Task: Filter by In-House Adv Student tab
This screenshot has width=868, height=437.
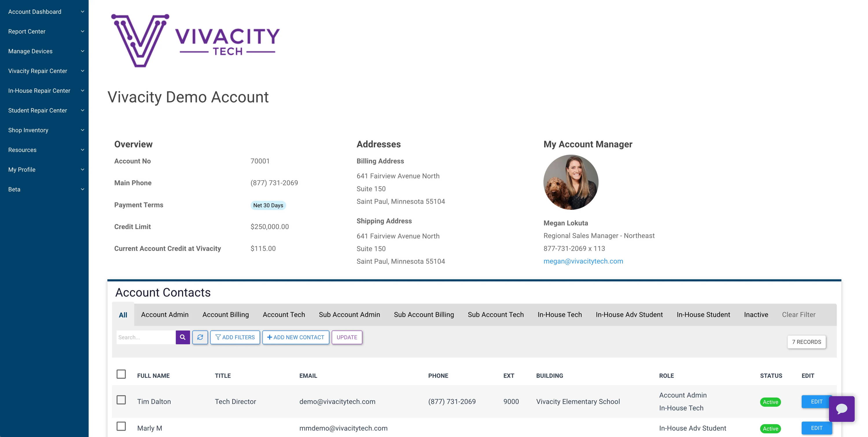Action: (629, 315)
